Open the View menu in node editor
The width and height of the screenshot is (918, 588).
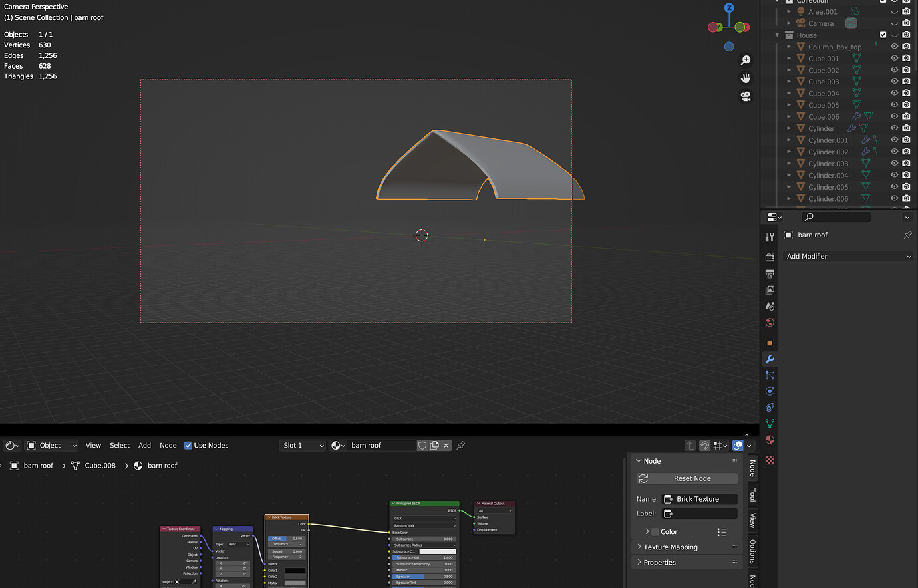point(93,446)
